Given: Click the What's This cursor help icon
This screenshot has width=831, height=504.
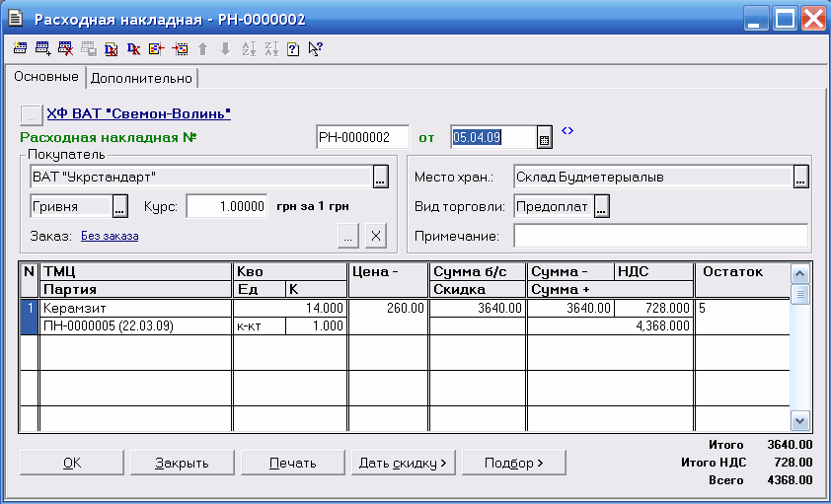Looking at the screenshot, I should click(315, 48).
